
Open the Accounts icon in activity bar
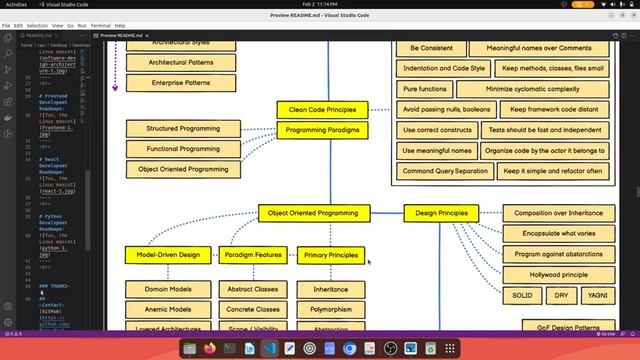coord(8,307)
